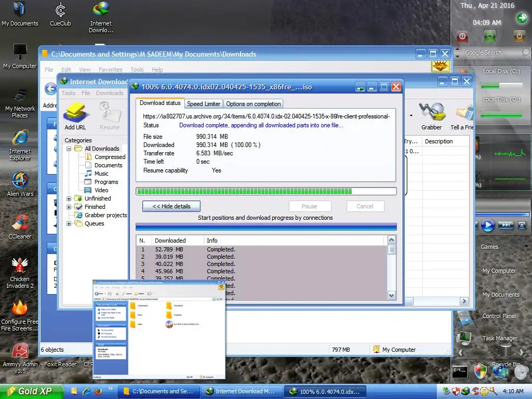This screenshot has height=399, width=532.
Task: Open the Tasks menu in IDM
Action: pos(69,93)
